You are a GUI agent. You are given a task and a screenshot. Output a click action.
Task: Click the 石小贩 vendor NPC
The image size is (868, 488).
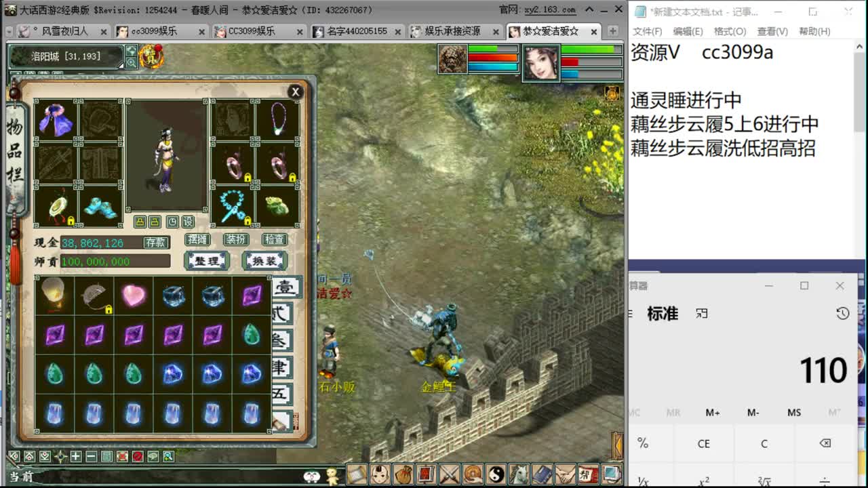(330, 352)
